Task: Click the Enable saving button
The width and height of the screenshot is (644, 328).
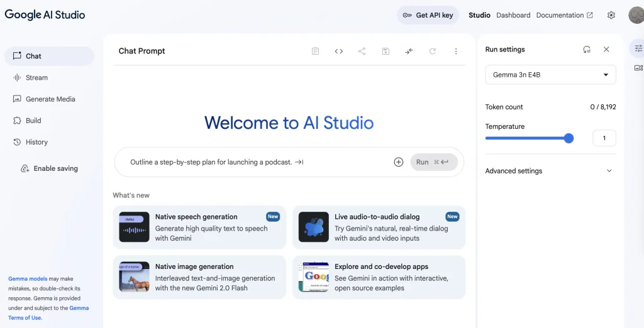Action: pyautogui.click(x=49, y=169)
